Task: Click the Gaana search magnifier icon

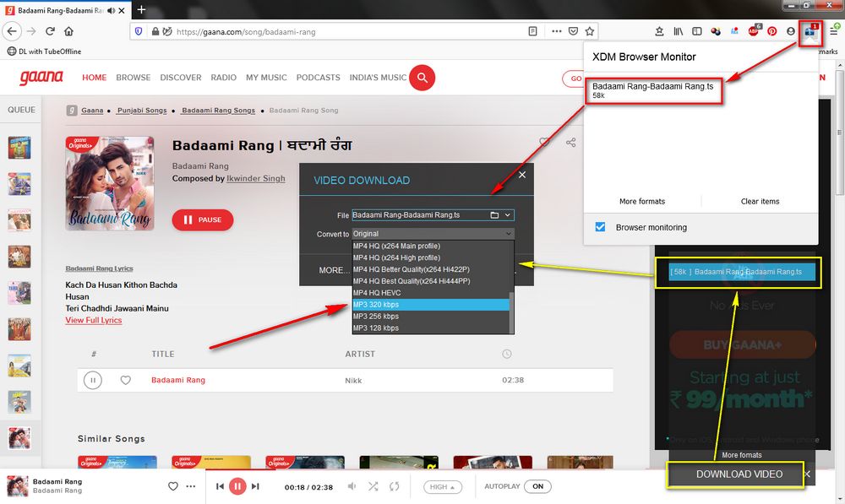Action: [422, 78]
